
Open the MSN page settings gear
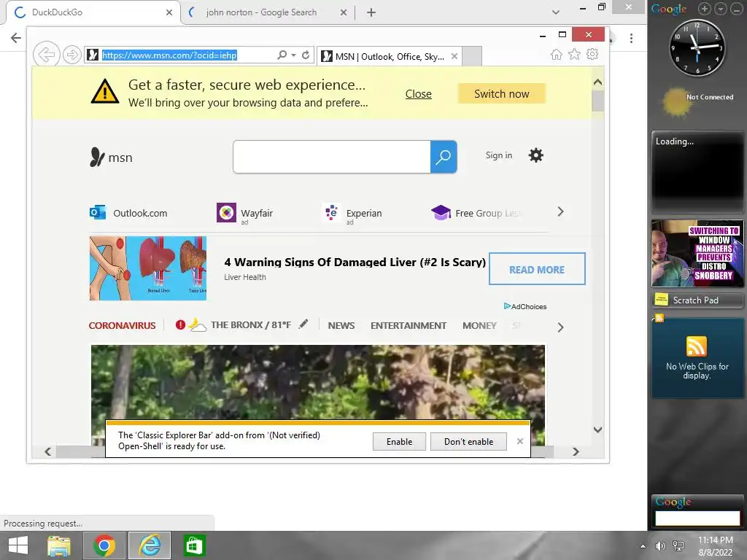[x=536, y=155]
